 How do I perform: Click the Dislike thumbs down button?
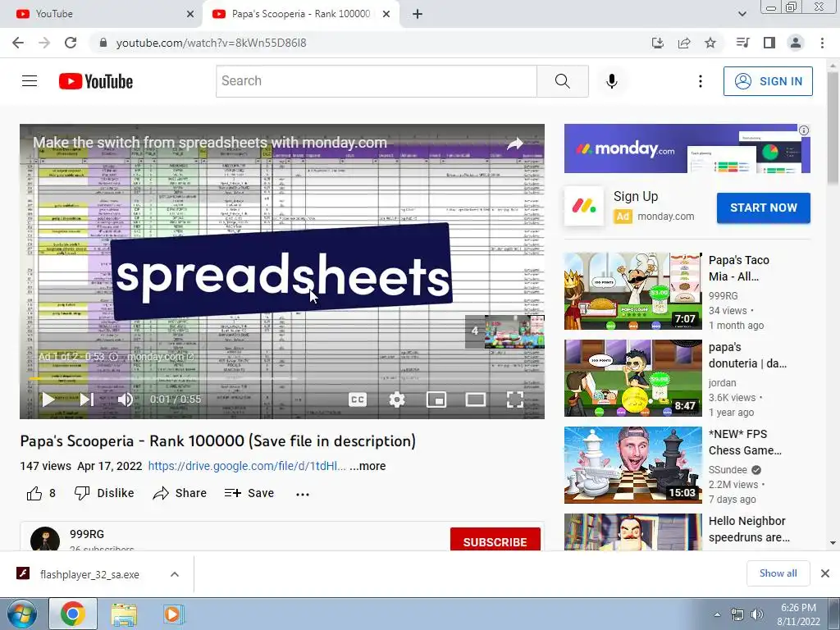click(x=104, y=493)
